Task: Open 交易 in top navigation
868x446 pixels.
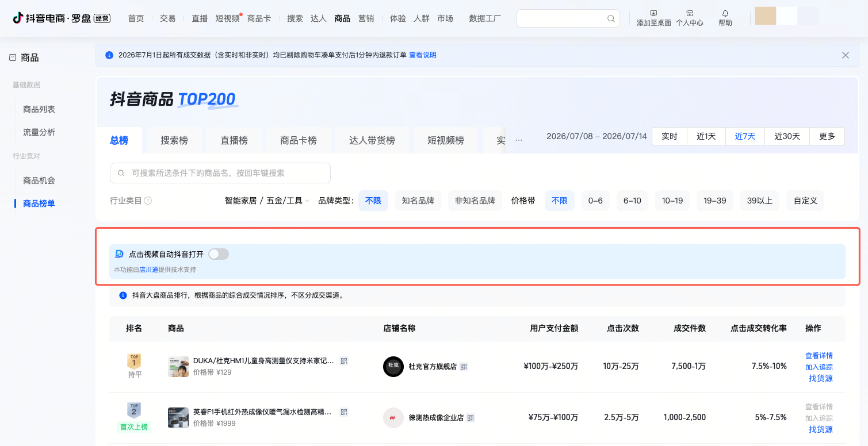Action: point(168,18)
